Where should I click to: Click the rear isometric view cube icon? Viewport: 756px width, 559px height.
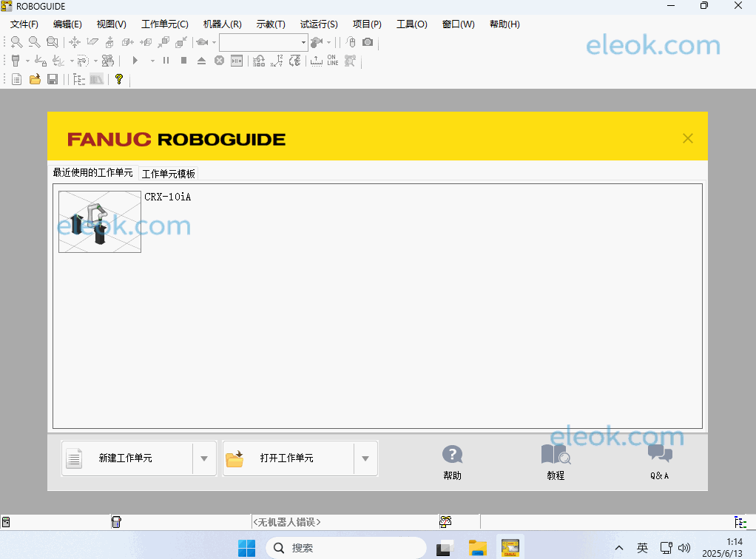coord(181,42)
